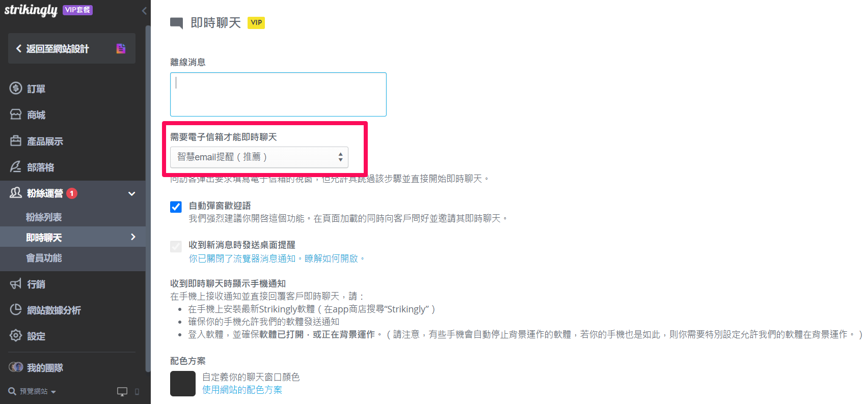This screenshot has height=404, width=868.
Task: Click the 配色方案 heading text
Action: [188, 361]
